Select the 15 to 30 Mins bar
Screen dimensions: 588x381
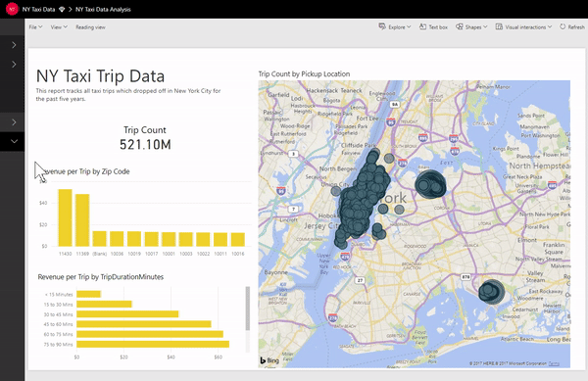tap(104, 305)
